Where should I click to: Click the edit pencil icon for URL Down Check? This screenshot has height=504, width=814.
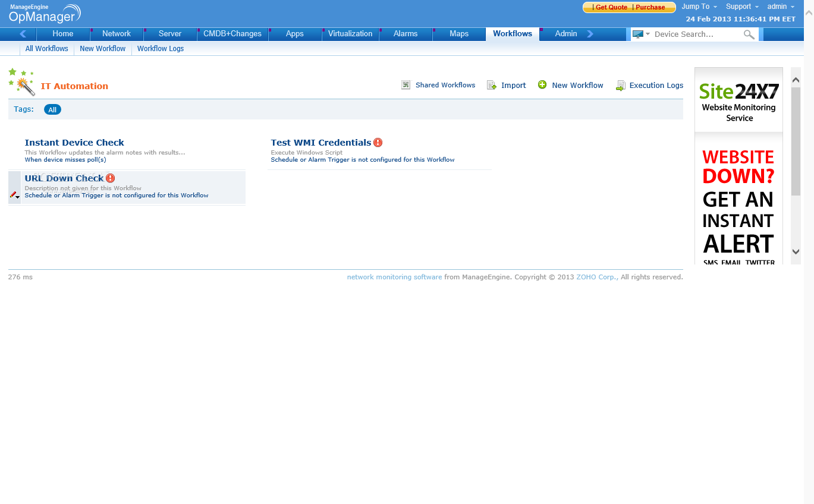tap(14, 195)
